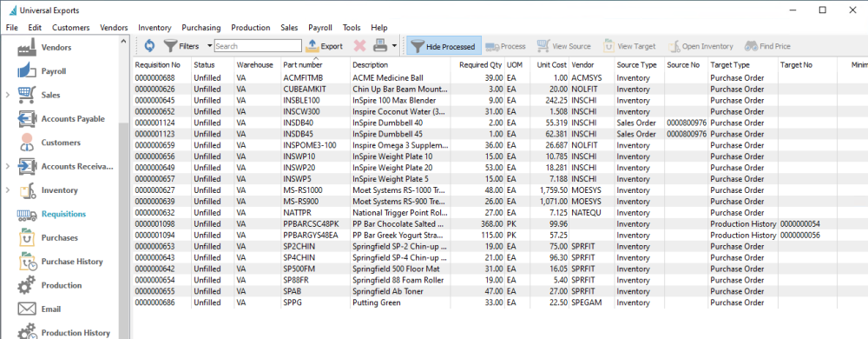
Task: Open the Edit menu
Action: (35, 28)
